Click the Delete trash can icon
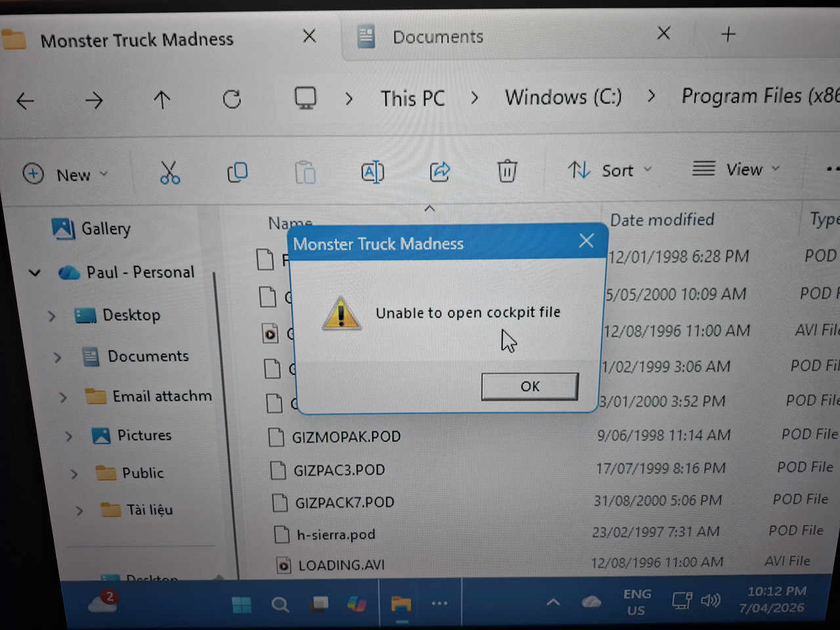This screenshot has width=840, height=630. (507, 171)
